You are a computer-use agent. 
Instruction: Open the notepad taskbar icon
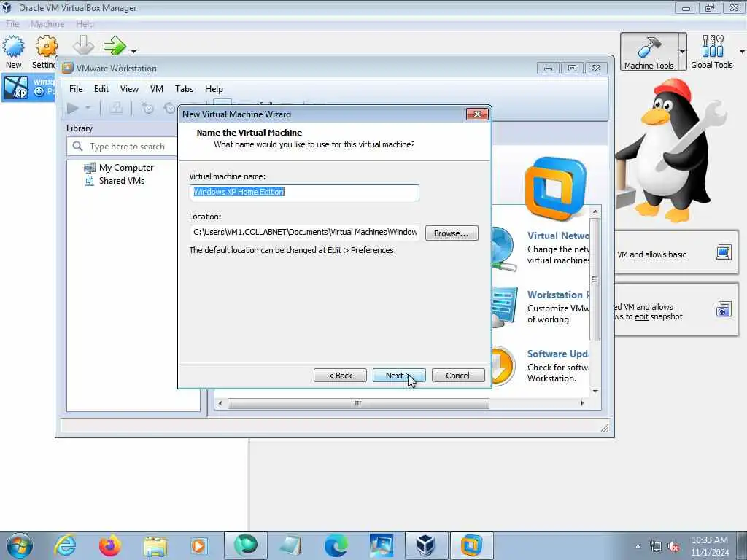(x=291, y=545)
